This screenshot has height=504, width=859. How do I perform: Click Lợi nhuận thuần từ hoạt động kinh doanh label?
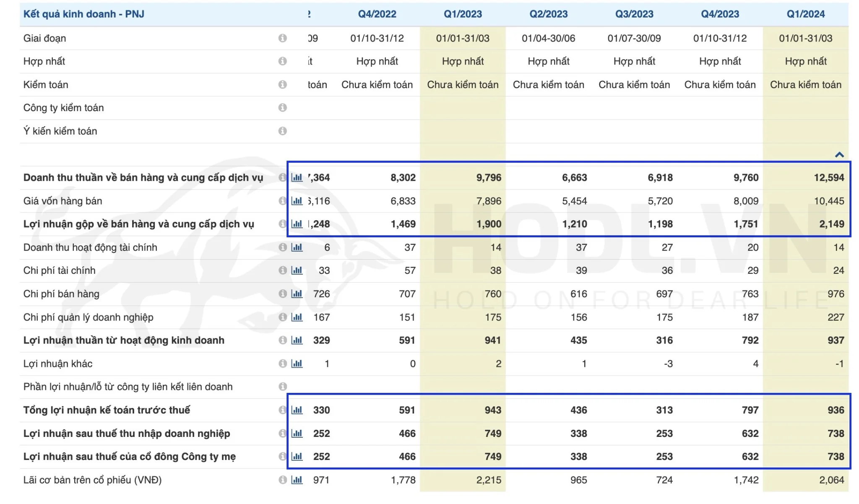coord(124,340)
